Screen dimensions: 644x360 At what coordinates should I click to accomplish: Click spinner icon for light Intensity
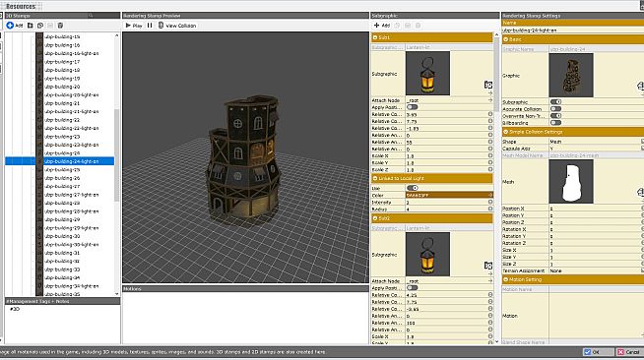click(490, 203)
